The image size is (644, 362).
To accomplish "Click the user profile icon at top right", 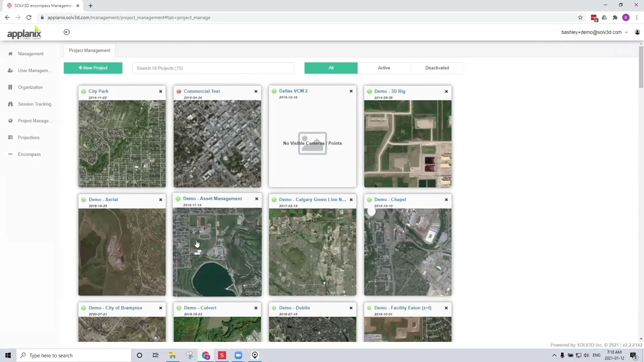I will tap(637, 32).
